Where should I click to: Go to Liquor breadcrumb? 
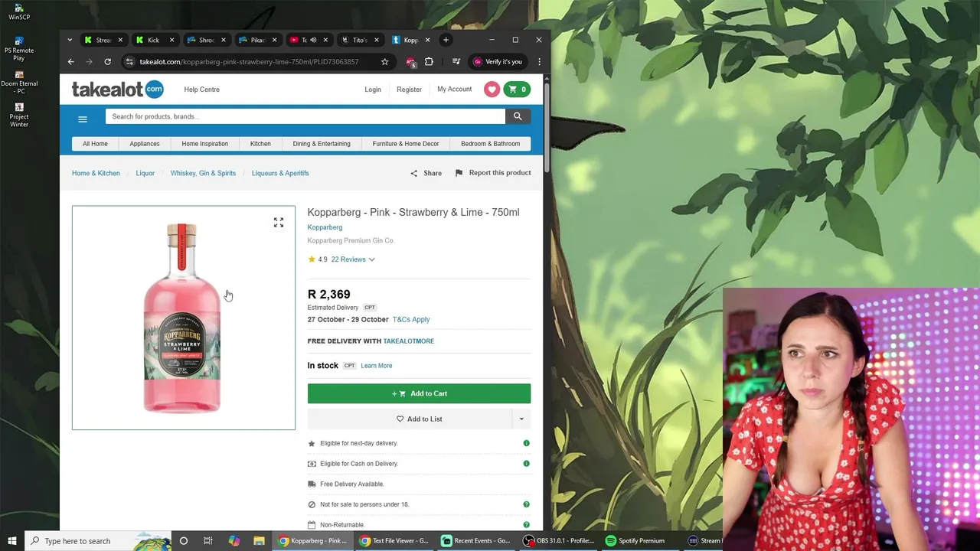[x=145, y=173]
